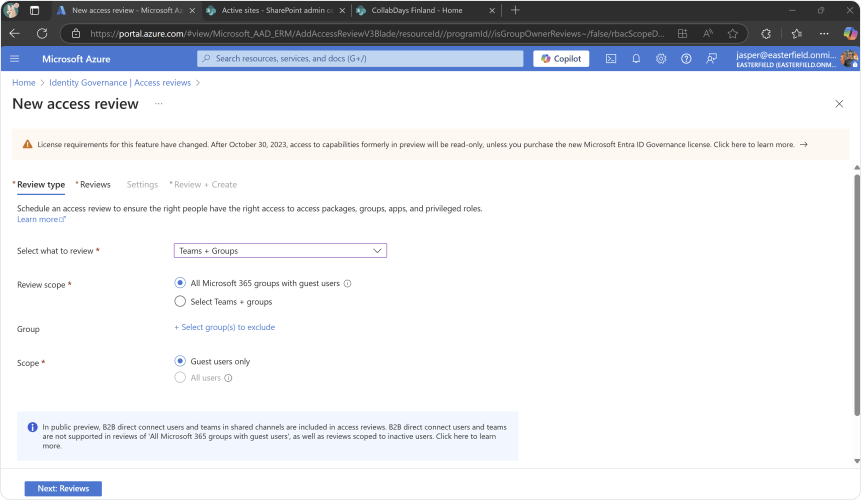
Task: Click the browser back arrow
Action: pos(15,33)
